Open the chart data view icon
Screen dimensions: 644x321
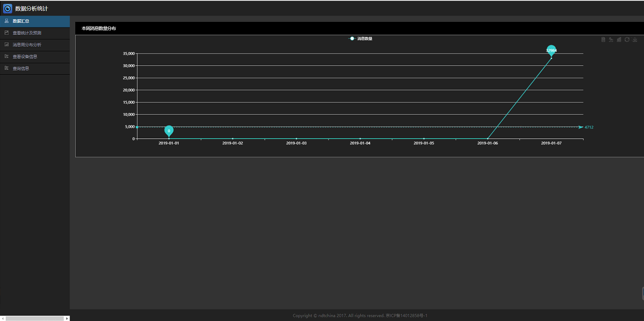point(603,39)
